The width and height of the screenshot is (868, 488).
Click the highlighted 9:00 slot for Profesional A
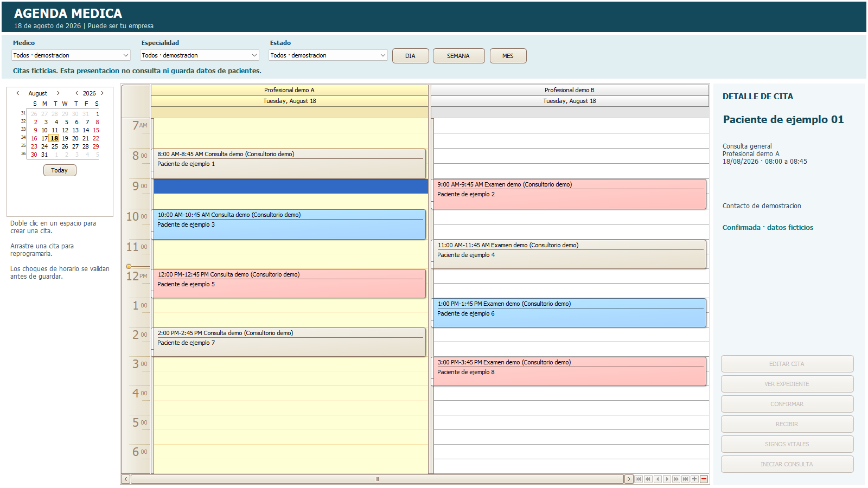tap(291, 187)
